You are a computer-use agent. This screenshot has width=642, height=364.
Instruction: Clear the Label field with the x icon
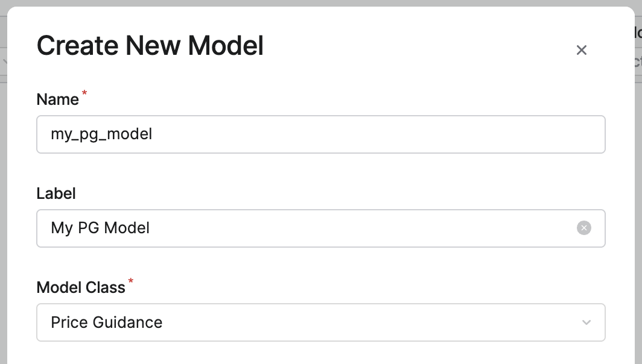pos(584,228)
